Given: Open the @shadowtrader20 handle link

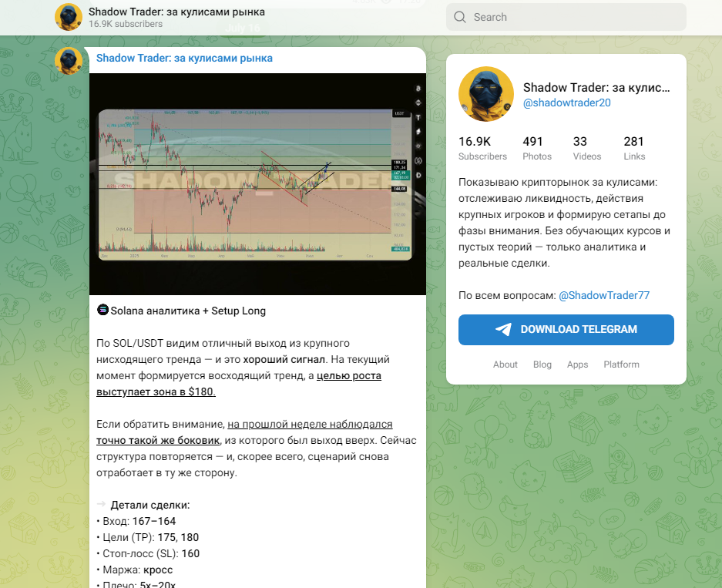Looking at the screenshot, I should click(567, 102).
